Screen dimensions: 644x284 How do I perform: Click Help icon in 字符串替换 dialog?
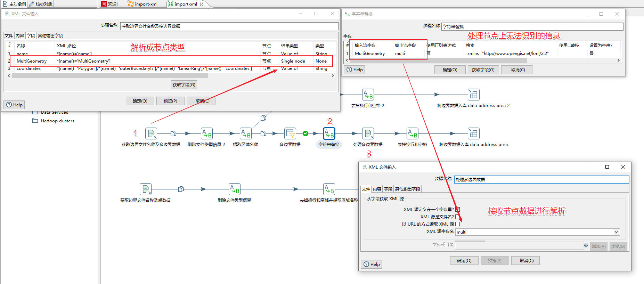tap(349, 70)
